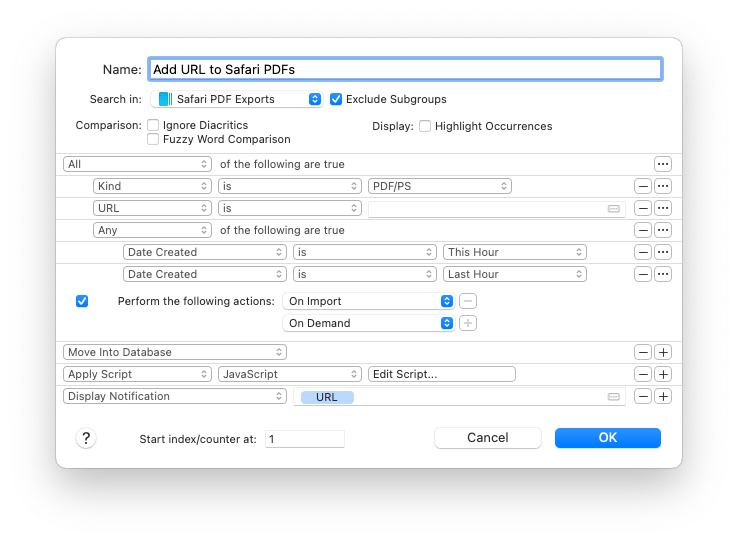Viewport: 738px width, 542px height.
Task: Remove the Date Created is Last Hour condition
Action: tap(643, 274)
